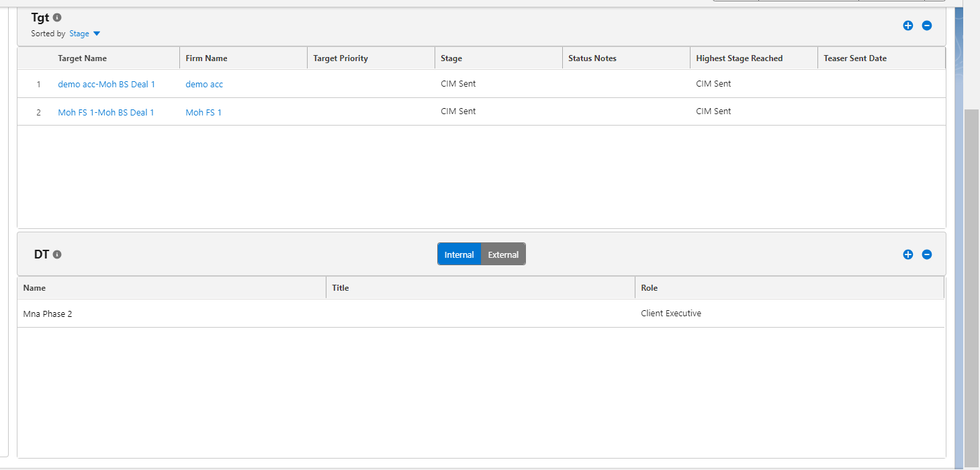Click the plus icon in DT section
This screenshot has height=470, width=980.
907,254
